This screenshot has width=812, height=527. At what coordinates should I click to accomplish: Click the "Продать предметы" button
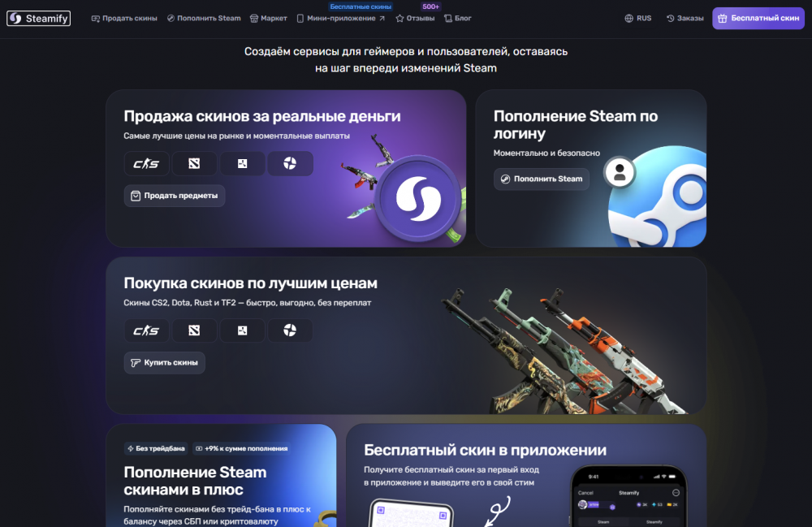[175, 196]
